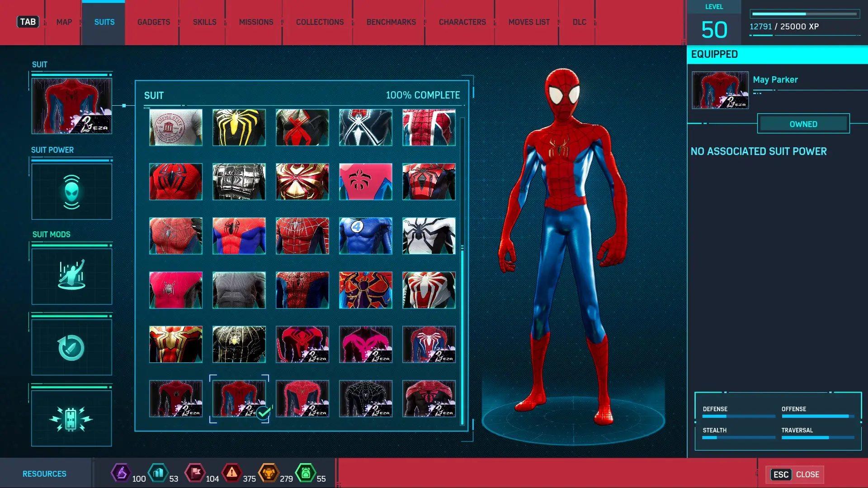
Task: Open second suit mod slot with circular arrow
Action: coord(71,347)
